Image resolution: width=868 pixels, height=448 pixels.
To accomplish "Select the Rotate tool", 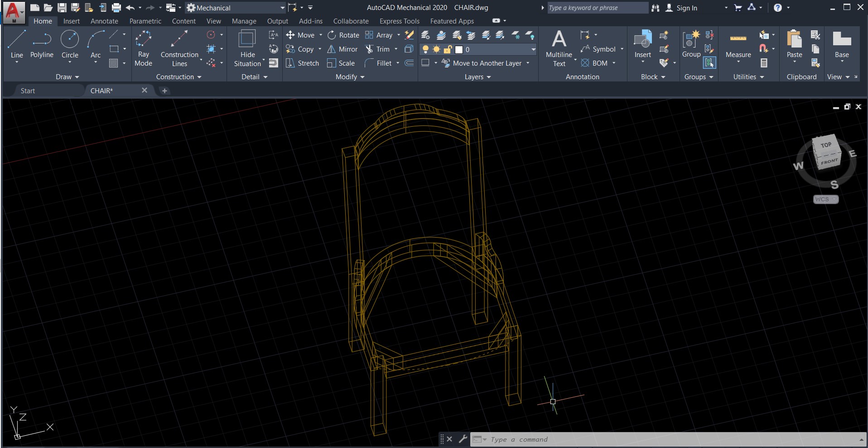I will point(343,35).
